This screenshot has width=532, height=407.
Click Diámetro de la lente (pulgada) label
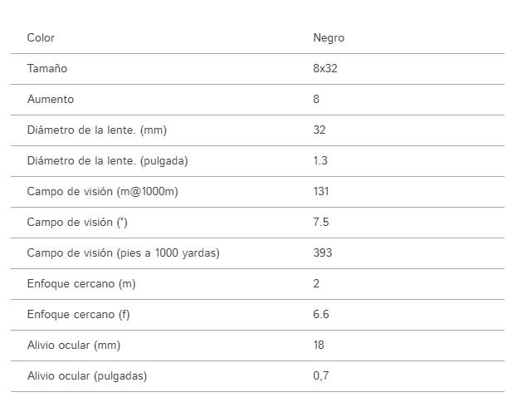click(107, 161)
